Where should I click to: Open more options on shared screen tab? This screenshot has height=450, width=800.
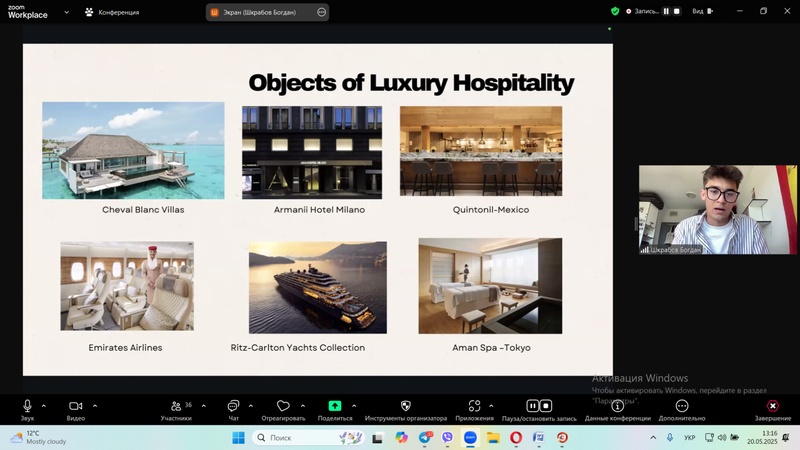coord(321,12)
